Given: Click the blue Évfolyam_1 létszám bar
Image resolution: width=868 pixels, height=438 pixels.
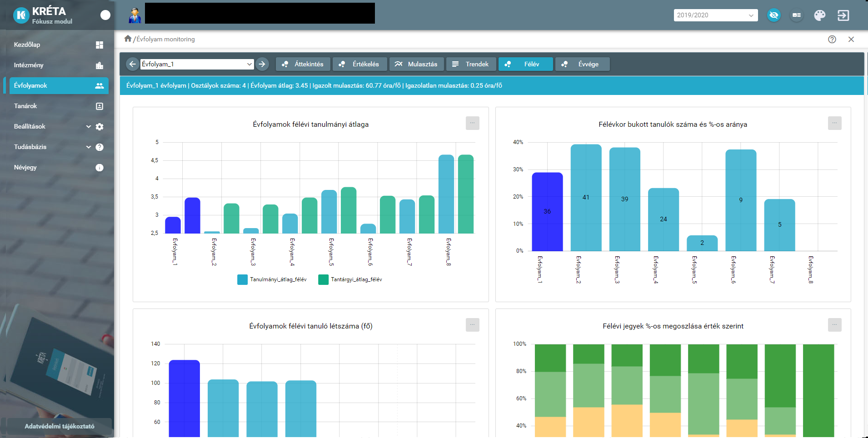Looking at the screenshot, I should point(185,399).
